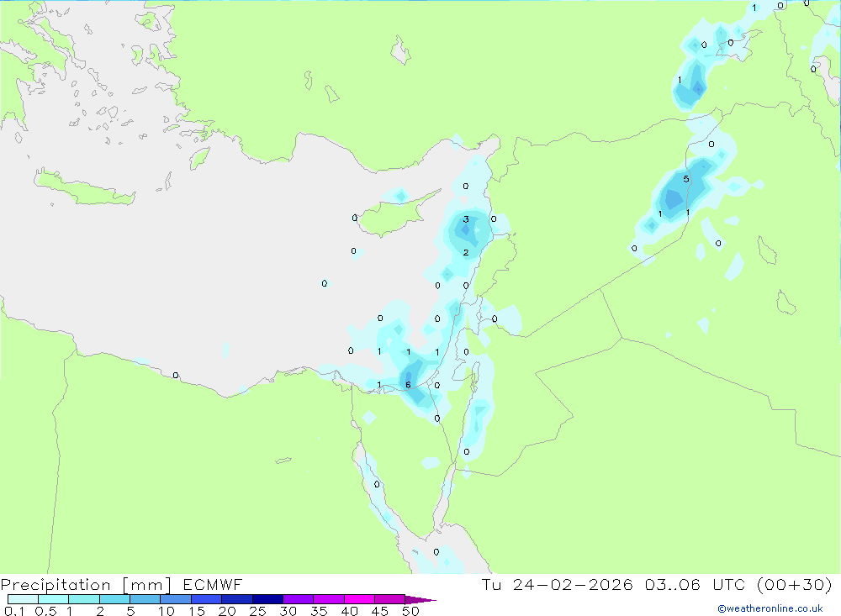Click the precipitation value "5" over Iraq
Screen dimensions: 841x616
(x=686, y=179)
